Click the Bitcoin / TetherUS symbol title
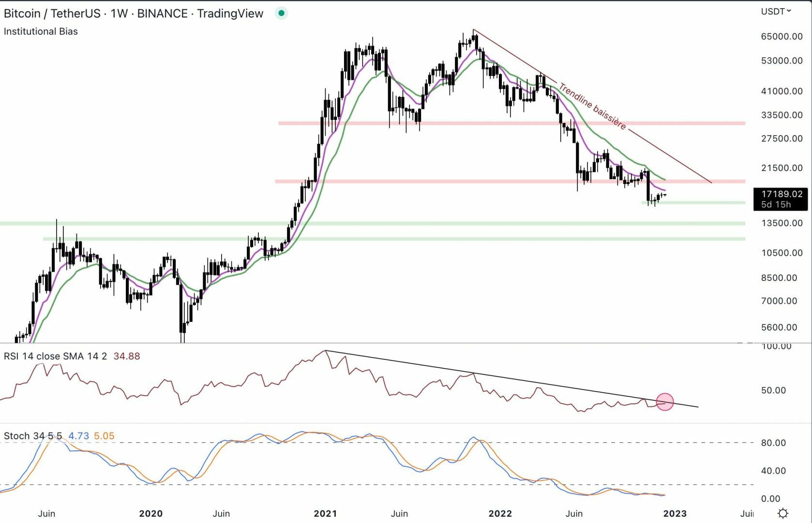812x523 pixels. tap(133, 14)
